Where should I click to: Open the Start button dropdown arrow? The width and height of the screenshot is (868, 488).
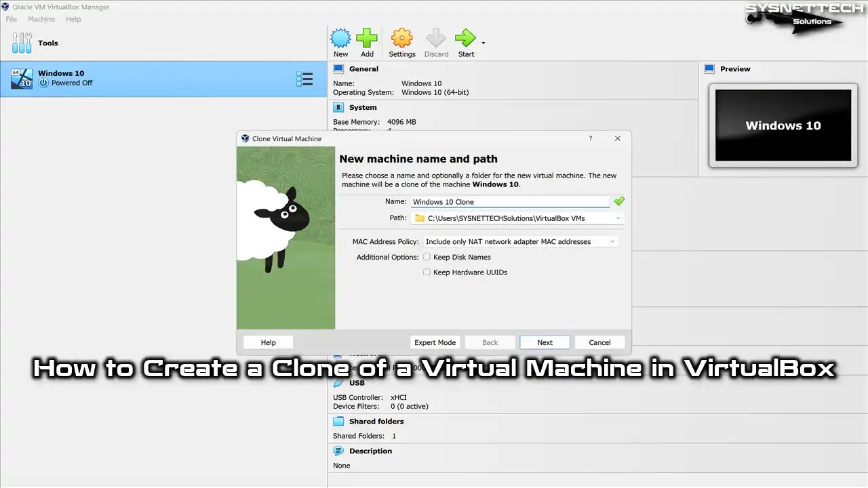point(483,42)
